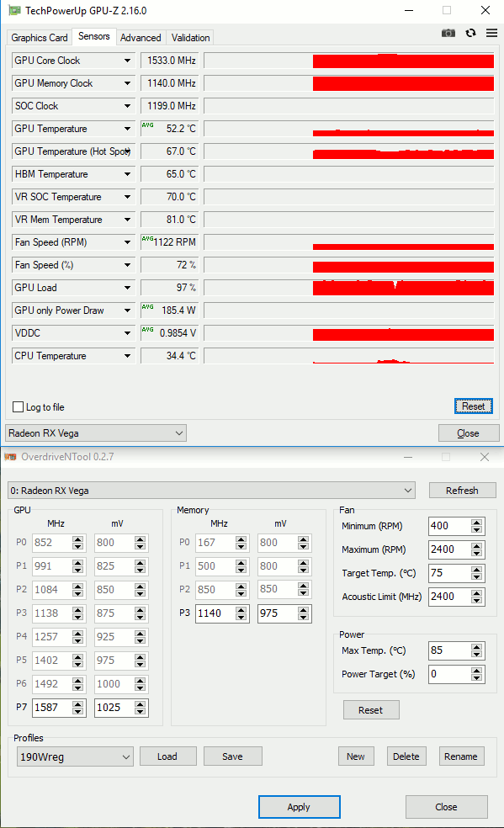Switch to the Graphics Card tab
This screenshot has height=828, width=504.
(40, 38)
